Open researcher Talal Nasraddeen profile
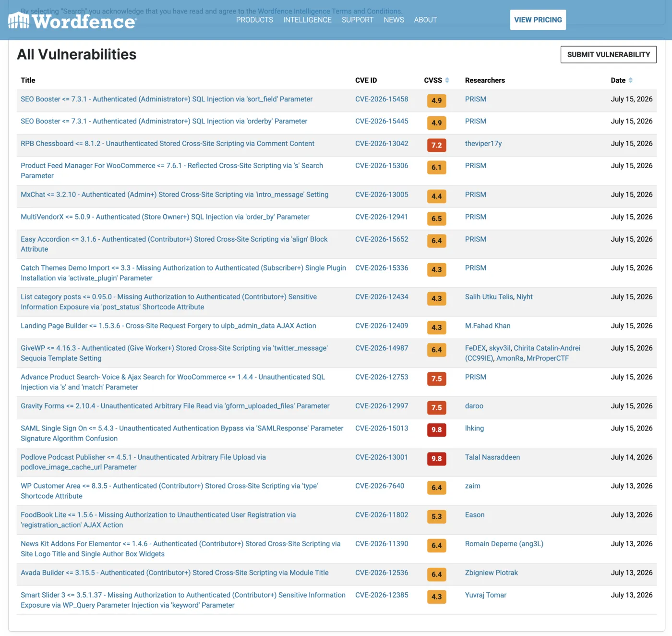 tap(492, 457)
